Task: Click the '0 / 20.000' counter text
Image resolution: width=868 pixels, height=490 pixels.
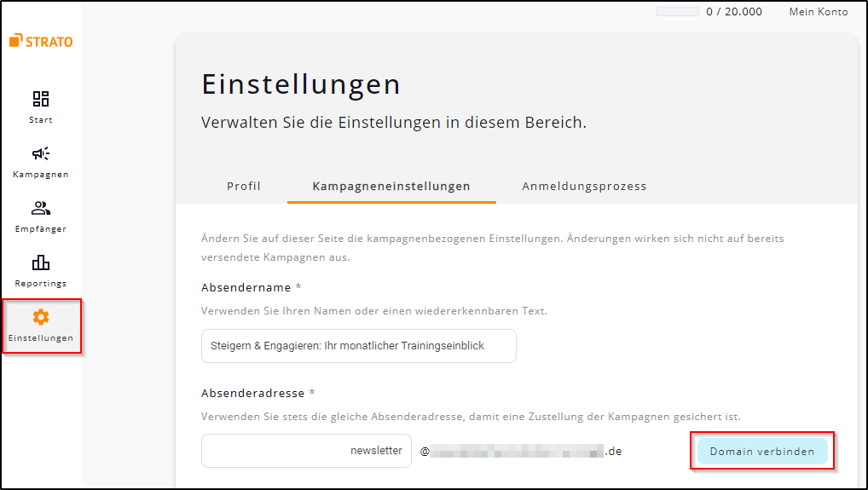Action: pyautogui.click(x=734, y=12)
